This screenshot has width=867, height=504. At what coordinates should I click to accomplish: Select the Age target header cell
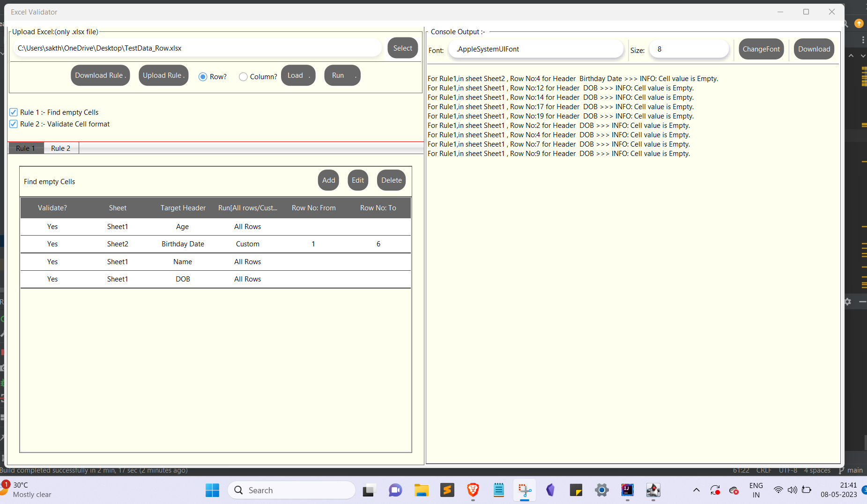183,227
